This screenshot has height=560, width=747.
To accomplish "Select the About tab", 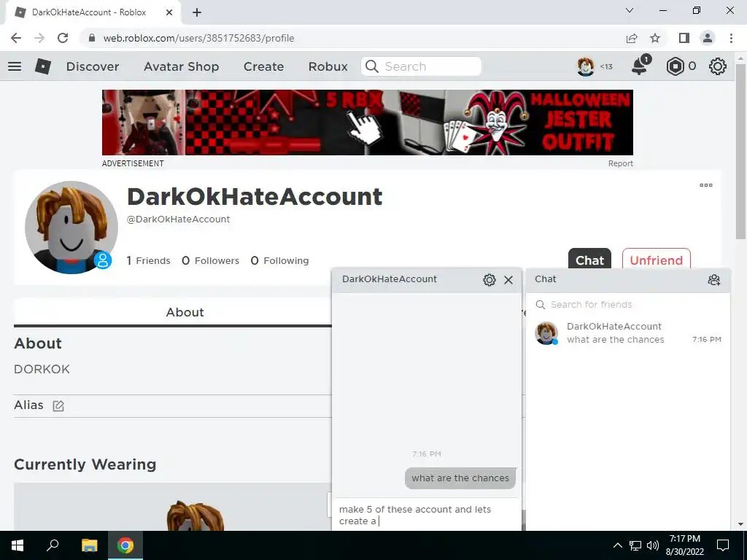I will pyautogui.click(x=185, y=312).
